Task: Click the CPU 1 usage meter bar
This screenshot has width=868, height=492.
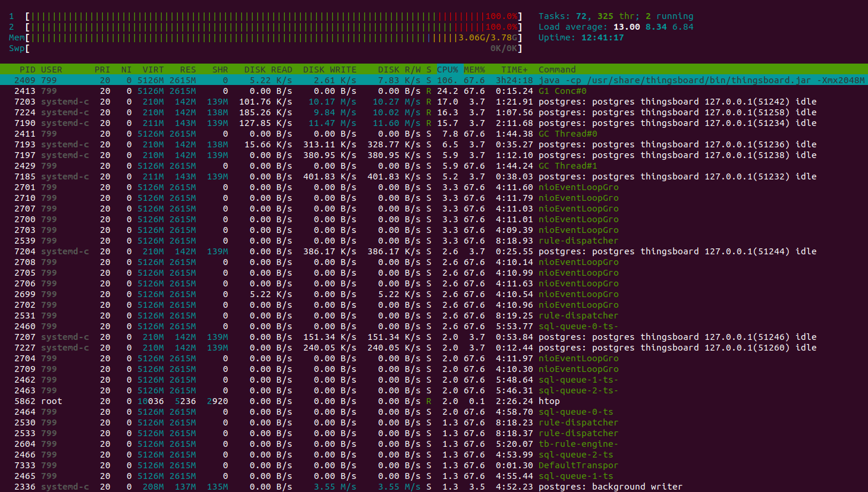Action: (x=273, y=17)
